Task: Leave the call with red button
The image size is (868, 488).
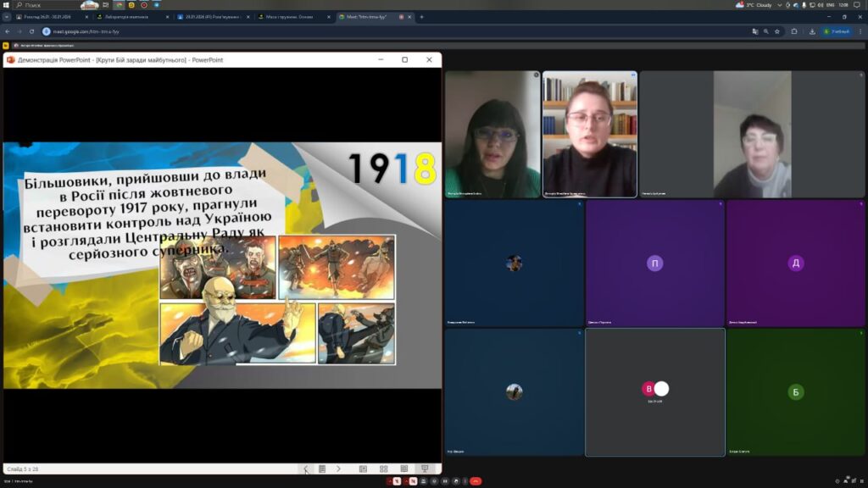Action: (475, 481)
